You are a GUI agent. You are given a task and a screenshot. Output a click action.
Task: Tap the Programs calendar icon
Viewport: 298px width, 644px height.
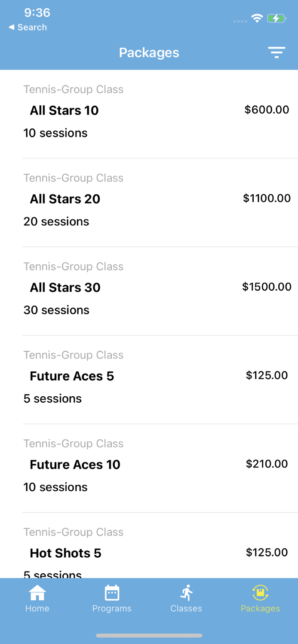pyautogui.click(x=112, y=593)
